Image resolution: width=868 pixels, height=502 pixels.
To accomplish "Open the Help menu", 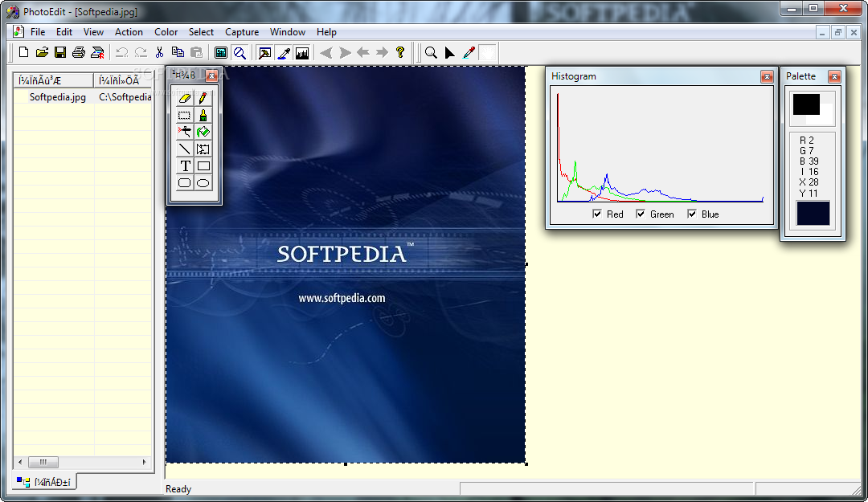I will 326,32.
